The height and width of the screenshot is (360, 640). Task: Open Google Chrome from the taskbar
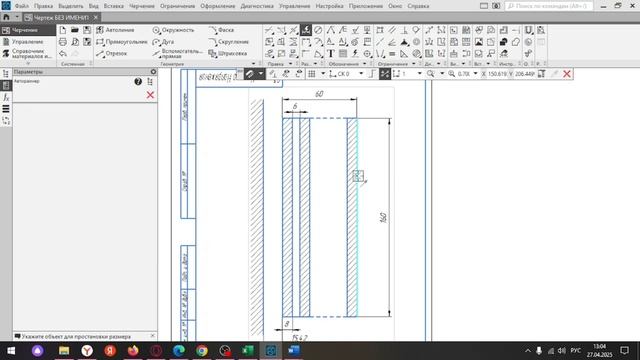[x=202, y=351]
